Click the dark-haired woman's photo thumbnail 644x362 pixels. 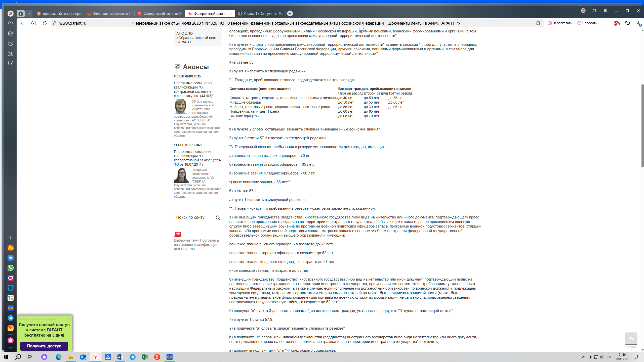[x=181, y=175]
